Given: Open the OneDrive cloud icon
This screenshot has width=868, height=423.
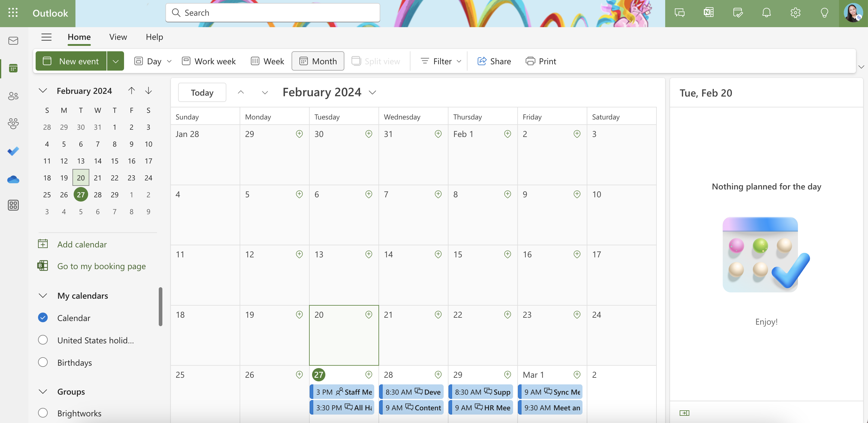Looking at the screenshot, I should 13,179.
